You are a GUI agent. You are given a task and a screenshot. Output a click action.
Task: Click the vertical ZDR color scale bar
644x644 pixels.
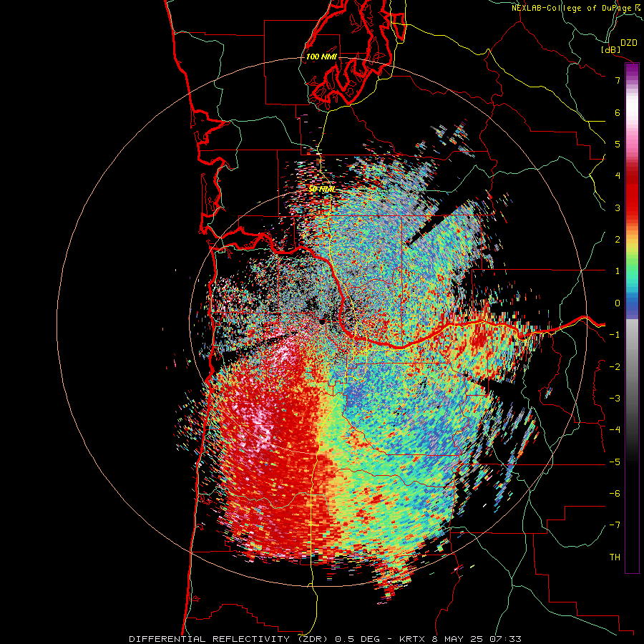coord(632,318)
